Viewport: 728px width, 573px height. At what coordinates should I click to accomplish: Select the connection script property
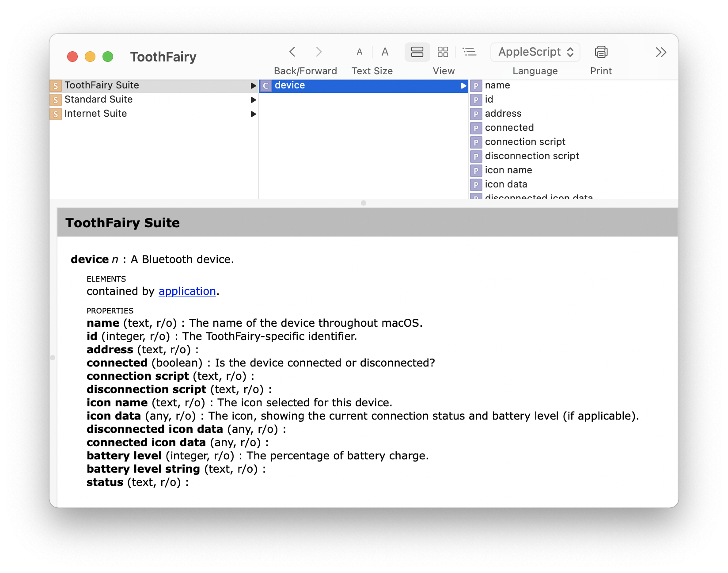[573, 142]
